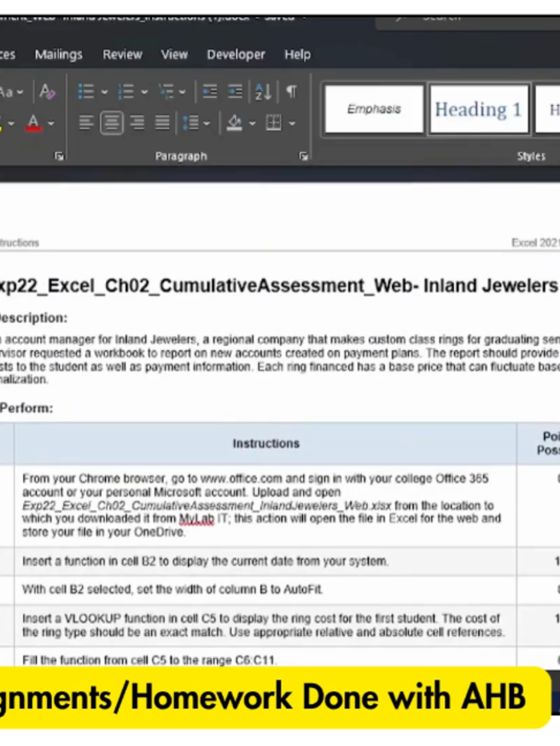
Task: Select the Developer tab
Action: click(x=236, y=55)
